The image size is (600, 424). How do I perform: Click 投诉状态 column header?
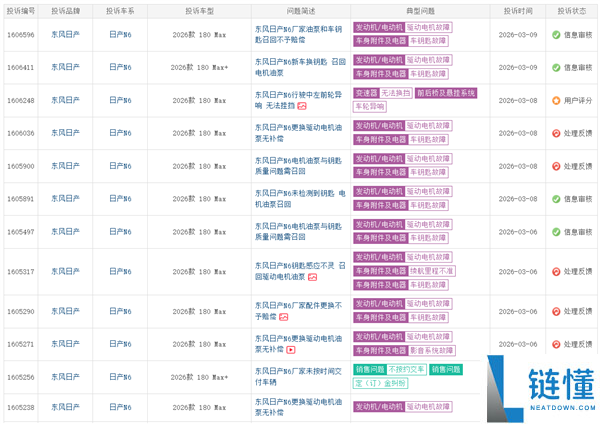pyautogui.click(x=572, y=11)
